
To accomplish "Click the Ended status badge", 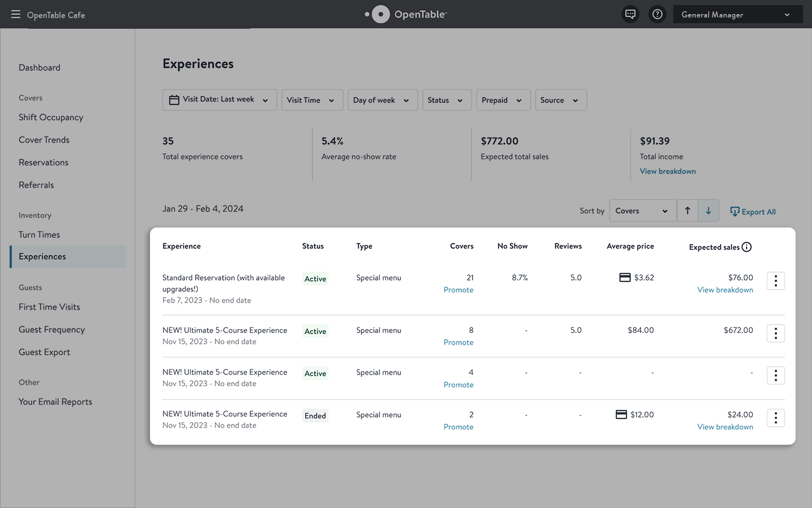I will click(x=315, y=416).
